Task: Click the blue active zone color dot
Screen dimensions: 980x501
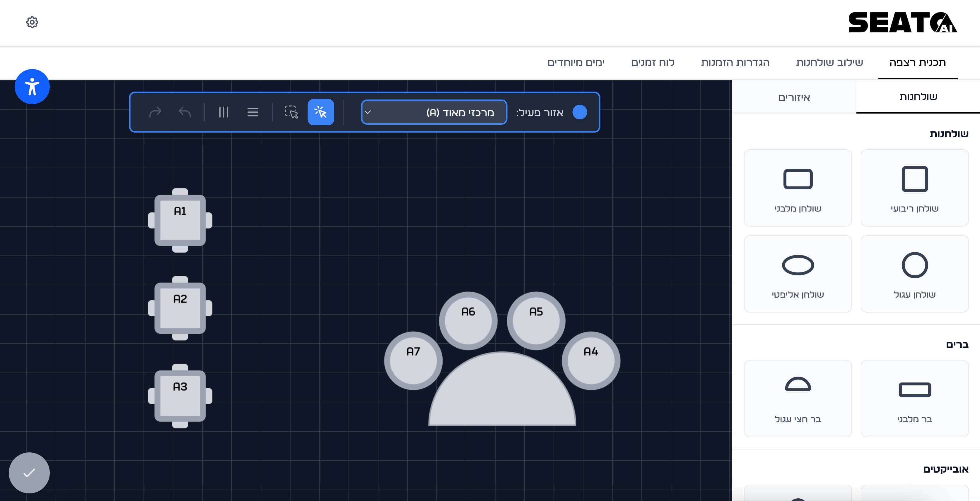Action: click(579, 112)
